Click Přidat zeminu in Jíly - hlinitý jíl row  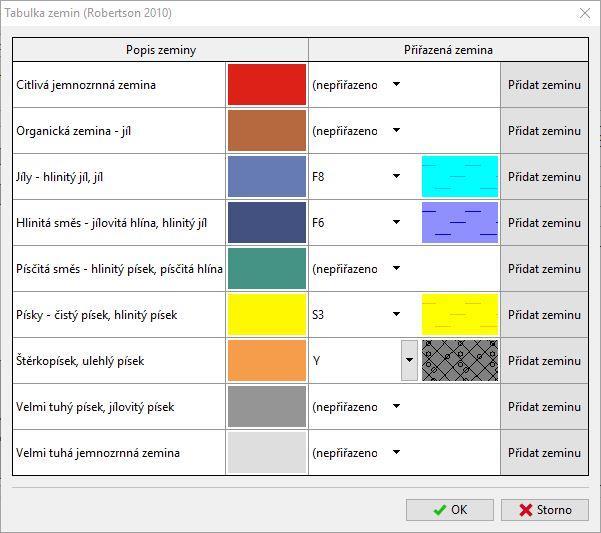coord(544,177)
